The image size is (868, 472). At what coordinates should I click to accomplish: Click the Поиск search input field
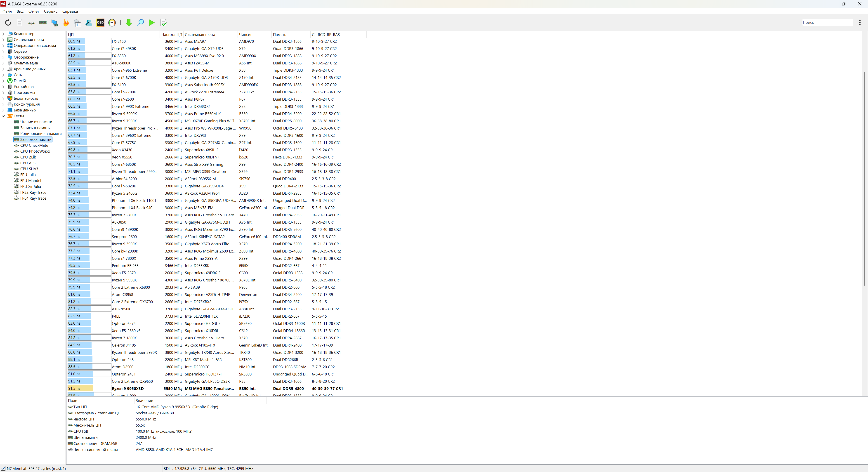click(x=827, y=22)
